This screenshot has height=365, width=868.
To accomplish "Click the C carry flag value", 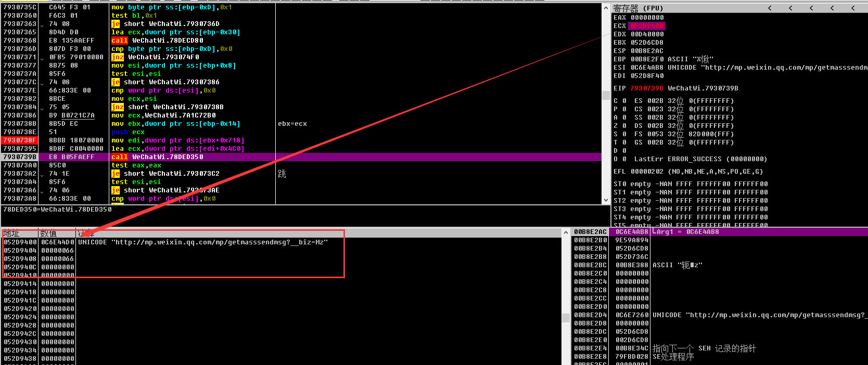I will coord(624,101).
